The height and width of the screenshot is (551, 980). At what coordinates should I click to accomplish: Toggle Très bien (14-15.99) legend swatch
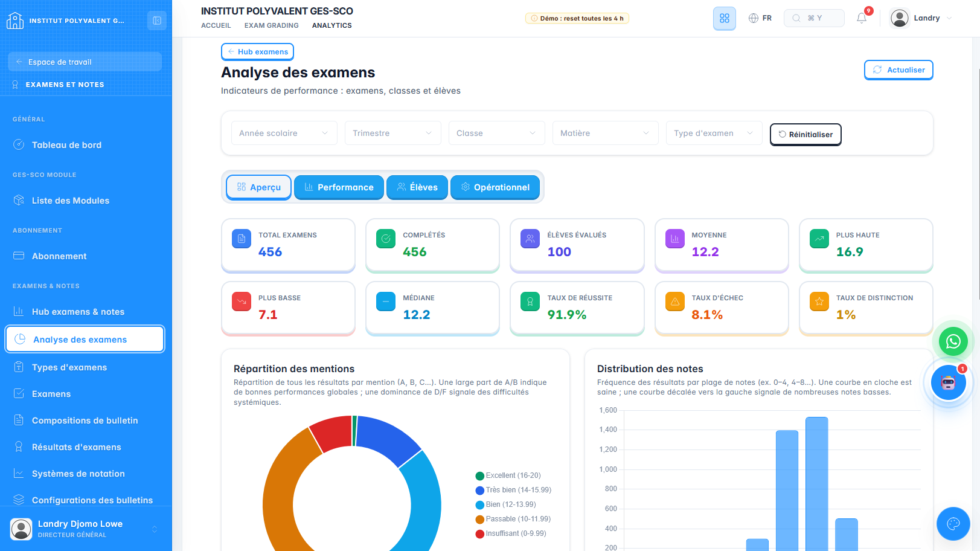coord(479,491)
